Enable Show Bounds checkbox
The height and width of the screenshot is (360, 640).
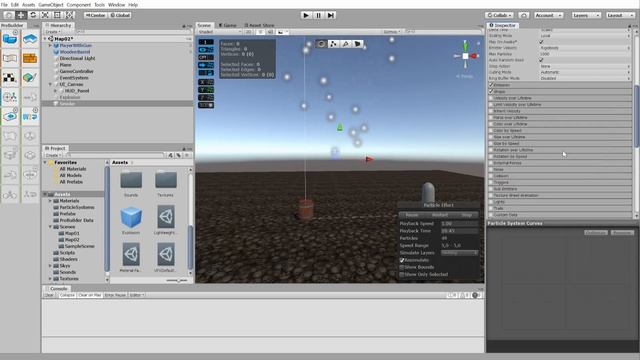point(402,267)
